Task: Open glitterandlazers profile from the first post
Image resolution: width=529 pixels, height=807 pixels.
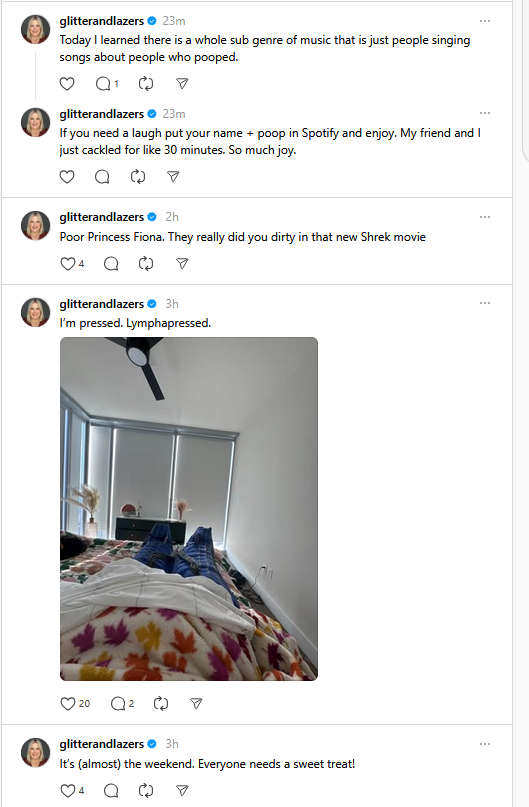Action: click(x=101, y=21)
